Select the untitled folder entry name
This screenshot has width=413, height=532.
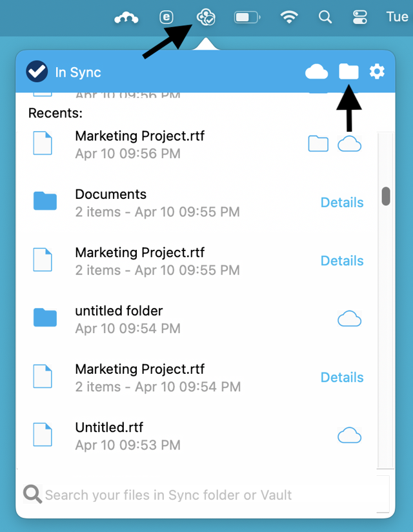[x=119, y=311]
